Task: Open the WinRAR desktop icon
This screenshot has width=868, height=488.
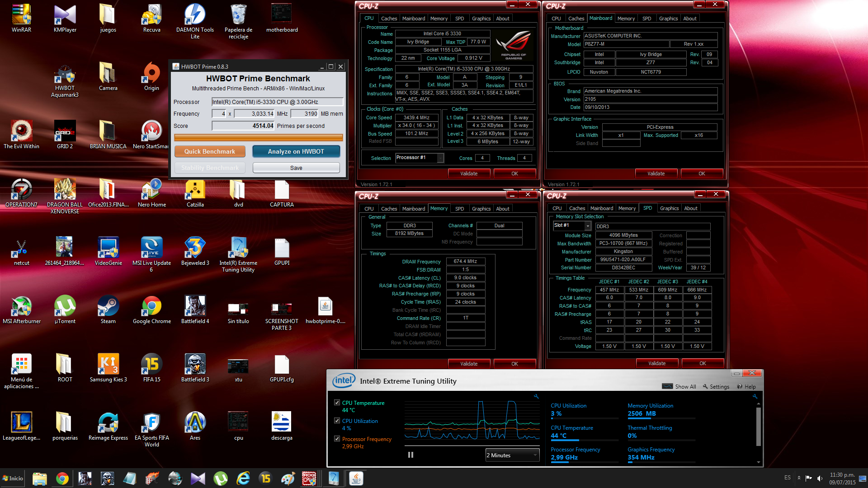Action: [x=21, y=18]
